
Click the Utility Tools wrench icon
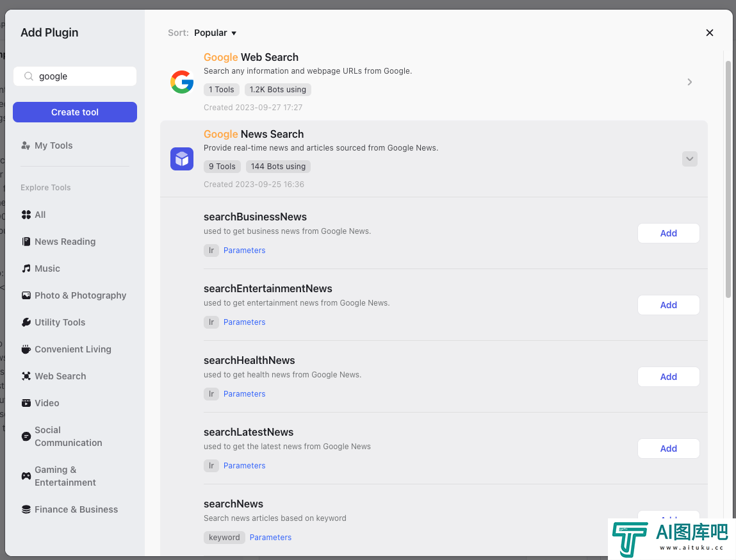(x=26, y=322)
